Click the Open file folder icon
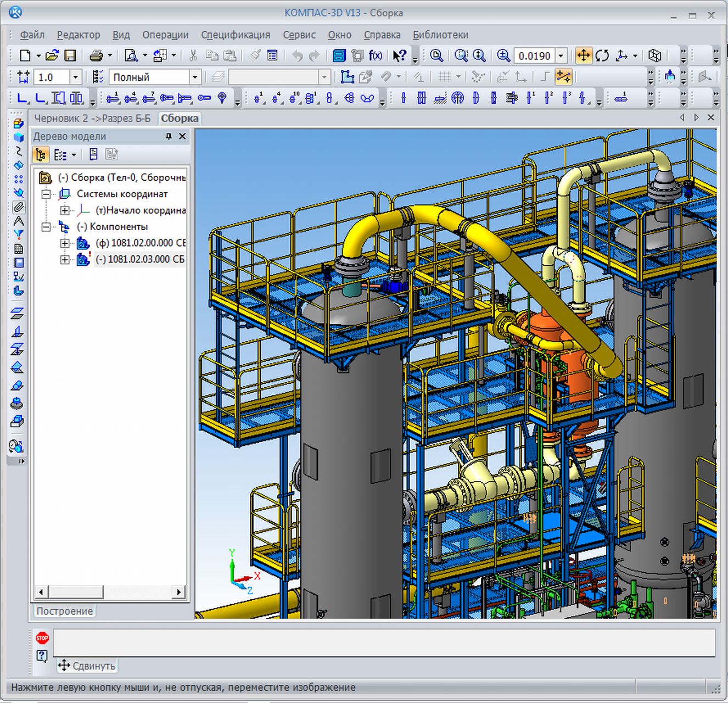Image resolution: width=728 pixels, height=703 pixels. (52, 55)
